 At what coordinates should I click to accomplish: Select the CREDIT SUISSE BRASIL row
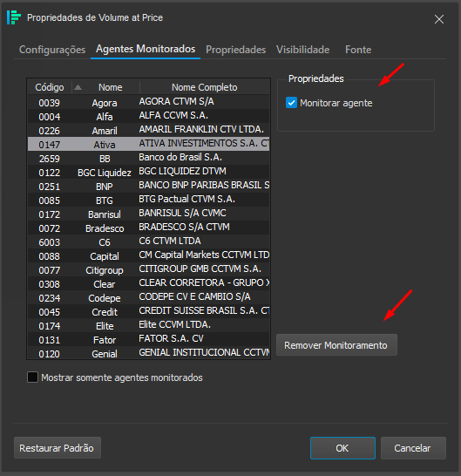click(149, 311)
